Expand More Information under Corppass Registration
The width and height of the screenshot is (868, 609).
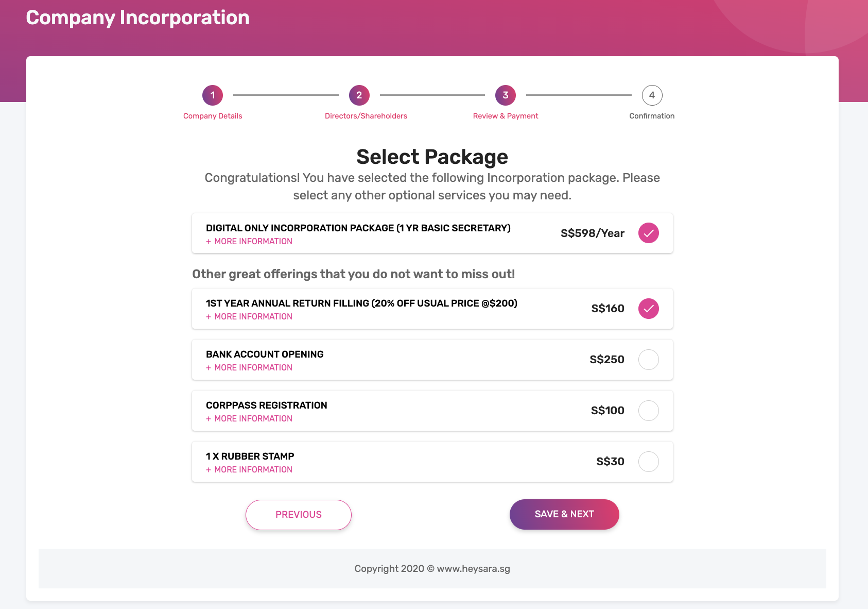coord(249,418)
